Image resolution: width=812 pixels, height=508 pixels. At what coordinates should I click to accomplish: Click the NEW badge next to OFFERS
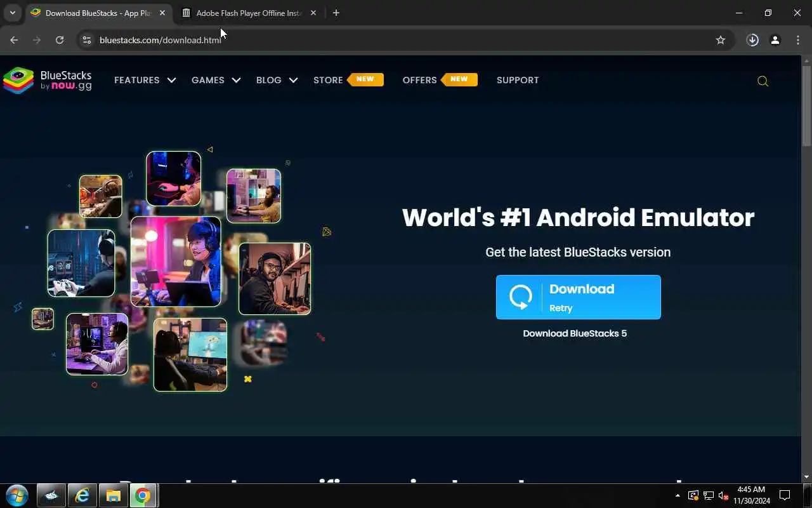click(459, 79)
